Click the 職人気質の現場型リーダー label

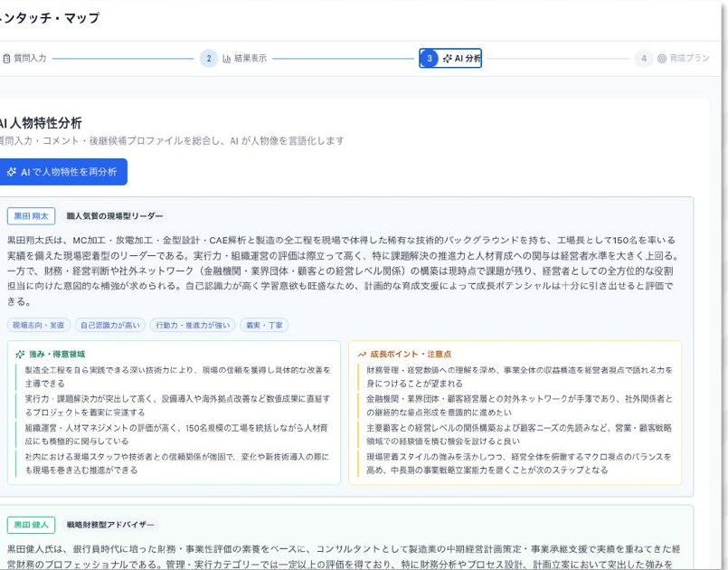115,216
